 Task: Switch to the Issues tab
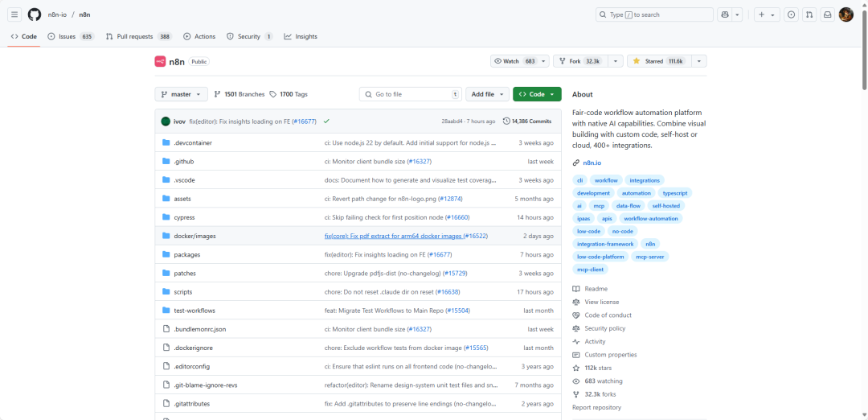(x=71, y=36)
